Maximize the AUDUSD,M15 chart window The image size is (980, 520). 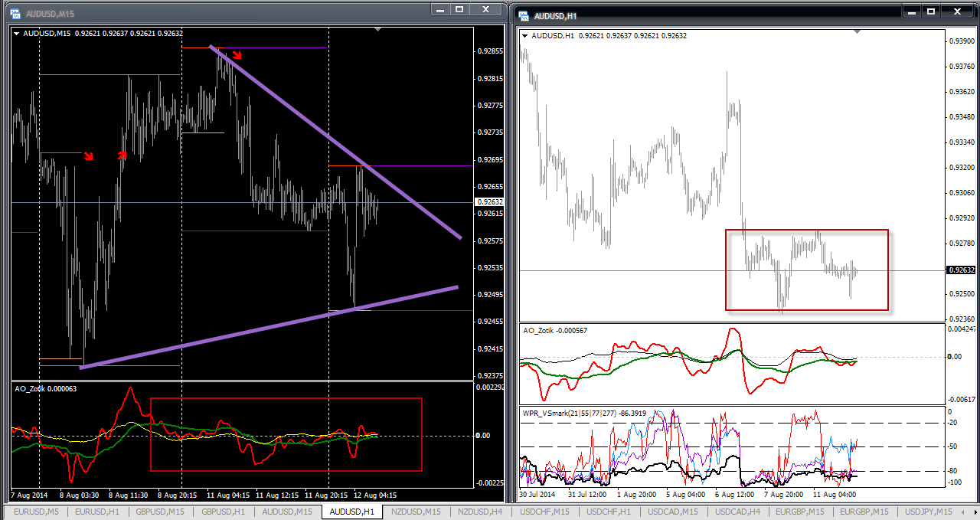click(x=460, y=10)
